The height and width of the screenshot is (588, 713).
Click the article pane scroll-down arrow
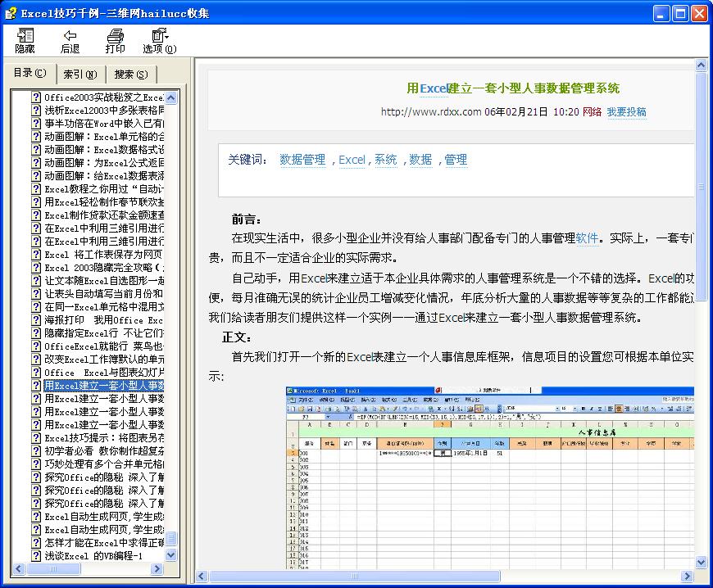(702, 563)
